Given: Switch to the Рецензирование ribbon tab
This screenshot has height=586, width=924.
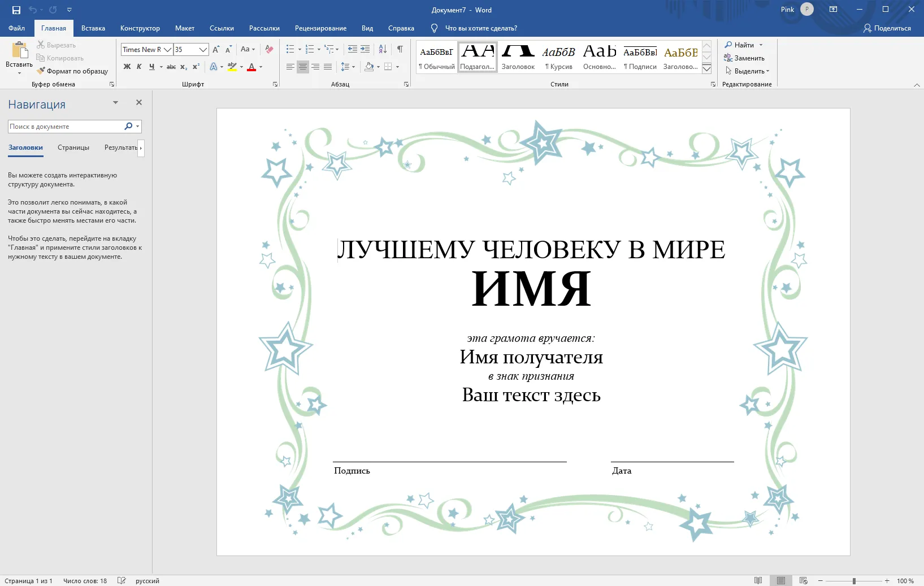Looking at the screenshot, I should tap(320, 28).
